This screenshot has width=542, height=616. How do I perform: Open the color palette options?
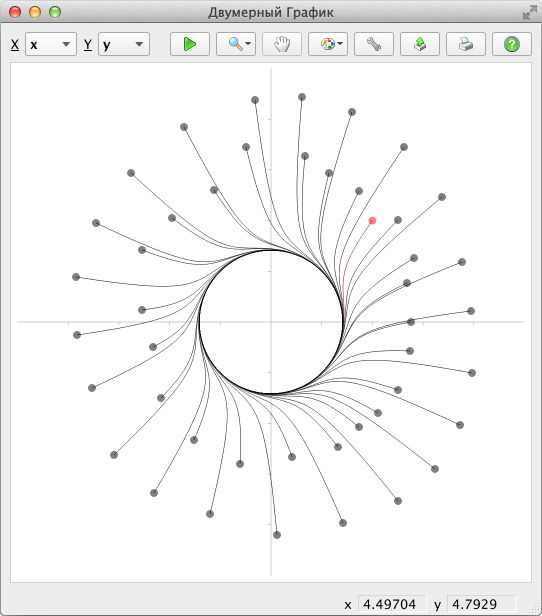tap(328, 44)
